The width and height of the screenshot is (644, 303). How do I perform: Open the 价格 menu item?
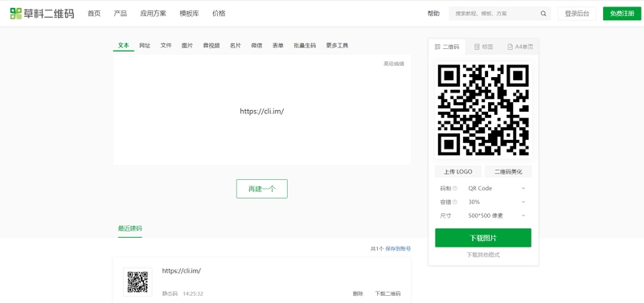pyautogui.click(x=219, y=13)
